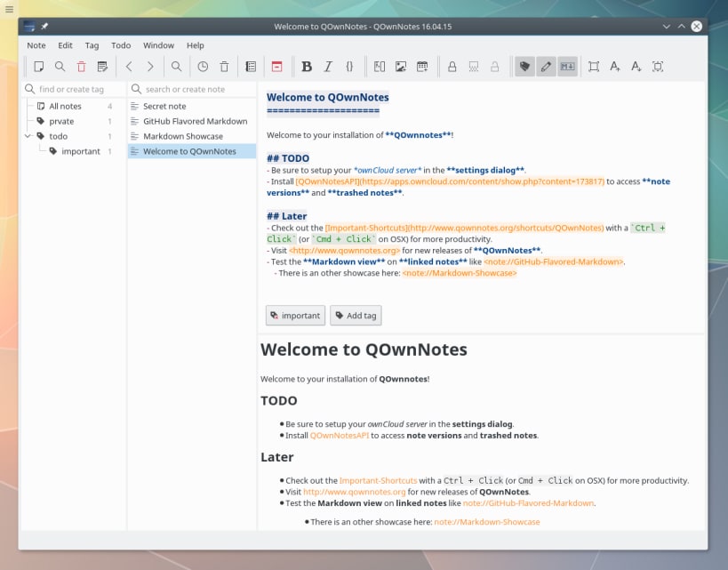Select the Welcome to QOwnNotes note
The height and width of the screenshot is (570, 728).
192,151
